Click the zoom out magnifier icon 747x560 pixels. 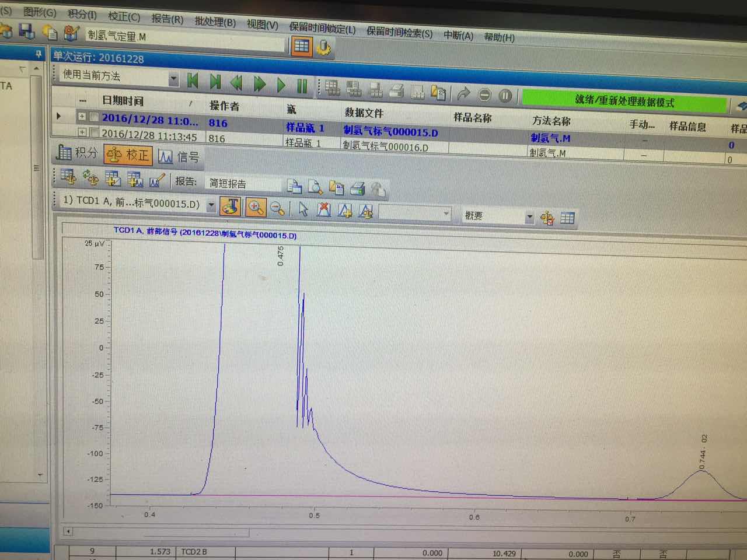coord(278,208)
